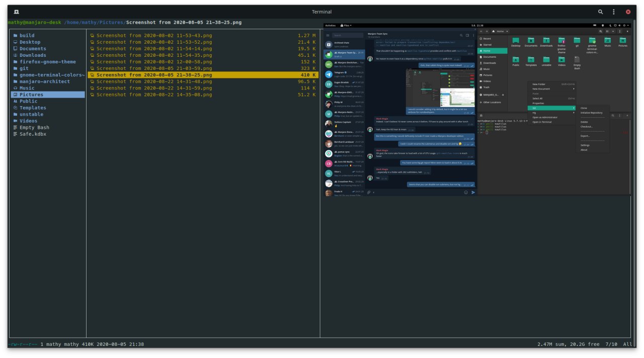This screenshot has height=358, width=644.
Task: Select Clone from the Git submenu
Action: click(x=584, y=108)
